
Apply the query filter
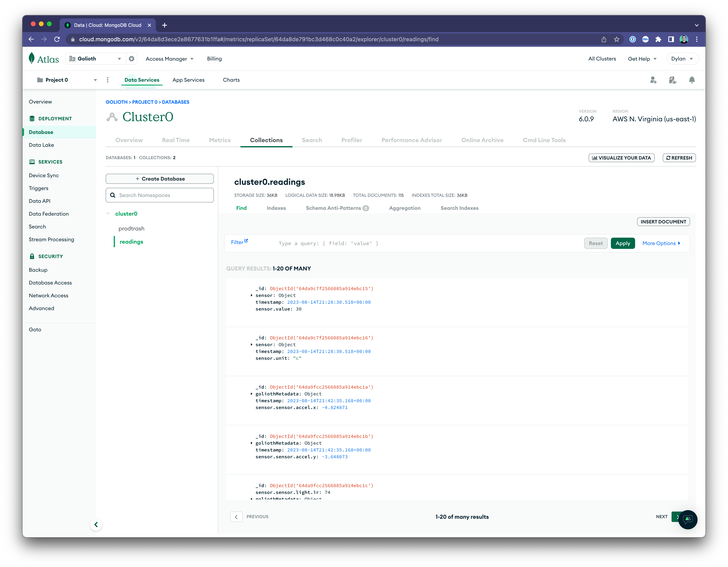(x=623, y=243)
